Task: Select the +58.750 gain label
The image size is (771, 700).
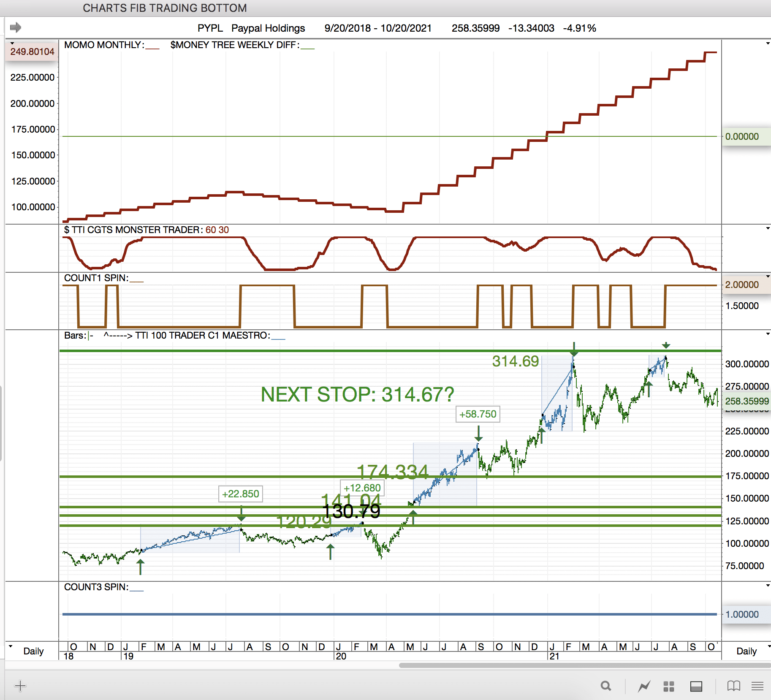Action: [x=478, y=414]
